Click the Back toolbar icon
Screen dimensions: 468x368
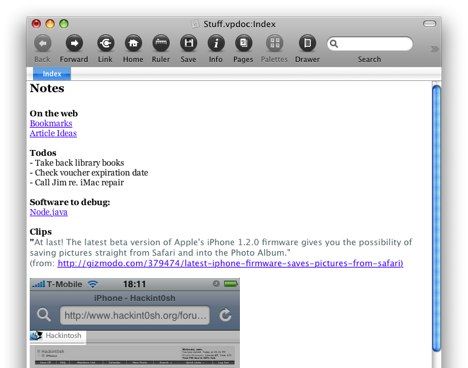[x=43, y=43]
